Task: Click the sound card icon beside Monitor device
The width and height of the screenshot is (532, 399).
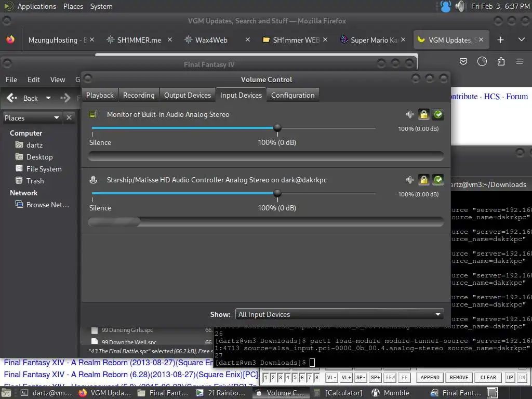Action: pos(94,114)
